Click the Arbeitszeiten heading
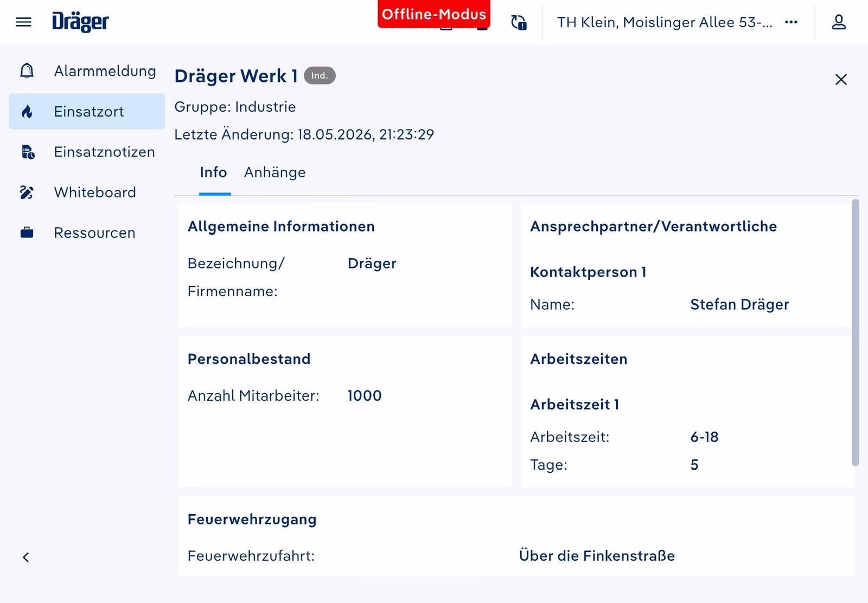868x603 pixels. 578,359
